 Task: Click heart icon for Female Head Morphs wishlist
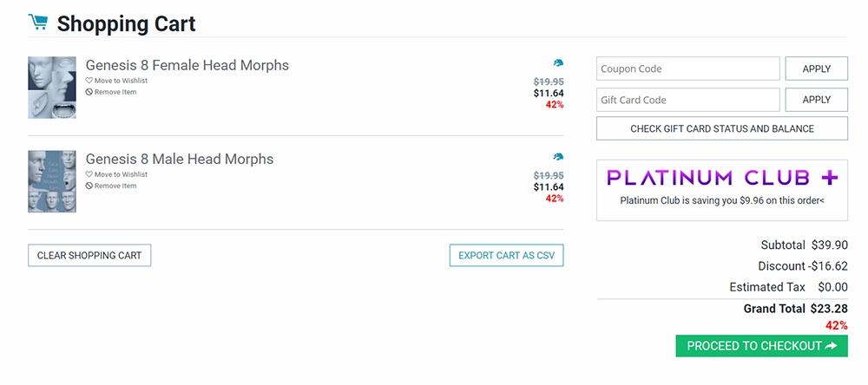click(89, 81)
